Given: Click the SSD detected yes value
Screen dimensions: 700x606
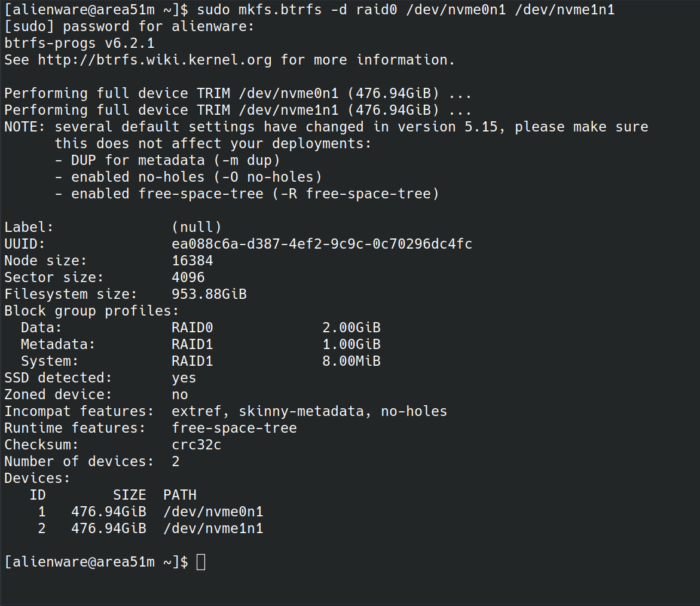Looking at the screenshot, I should (x=184, y=378).
